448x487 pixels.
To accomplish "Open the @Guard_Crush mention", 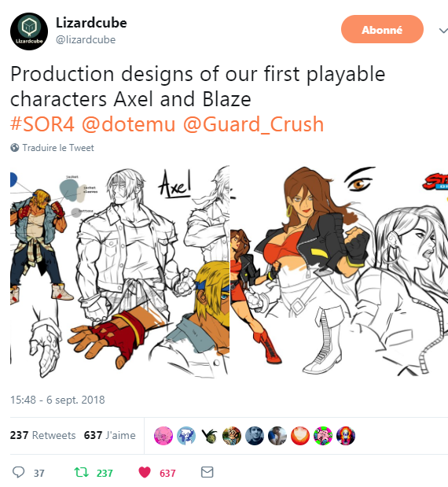I will click(x=253, y=124).
